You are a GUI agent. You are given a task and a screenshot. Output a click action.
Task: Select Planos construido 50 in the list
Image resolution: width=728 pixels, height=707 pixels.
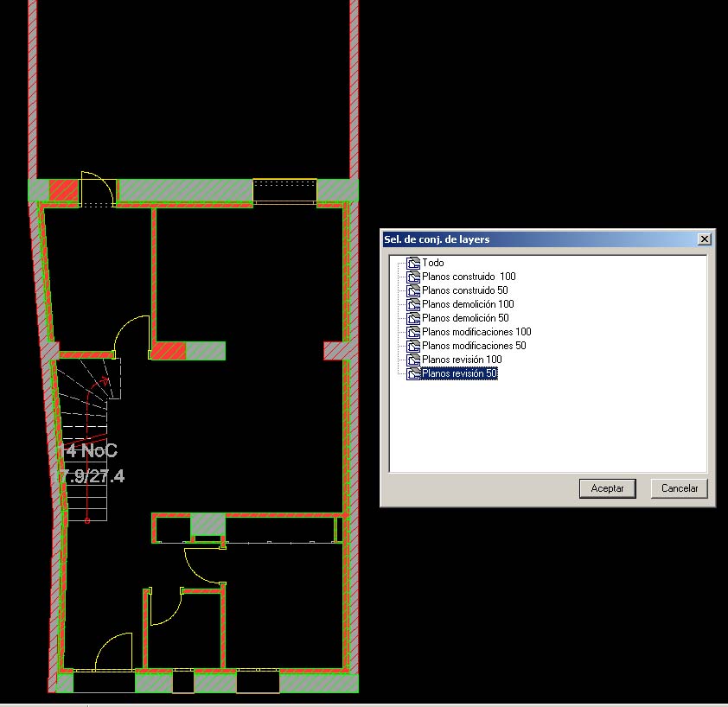point(465,290)
